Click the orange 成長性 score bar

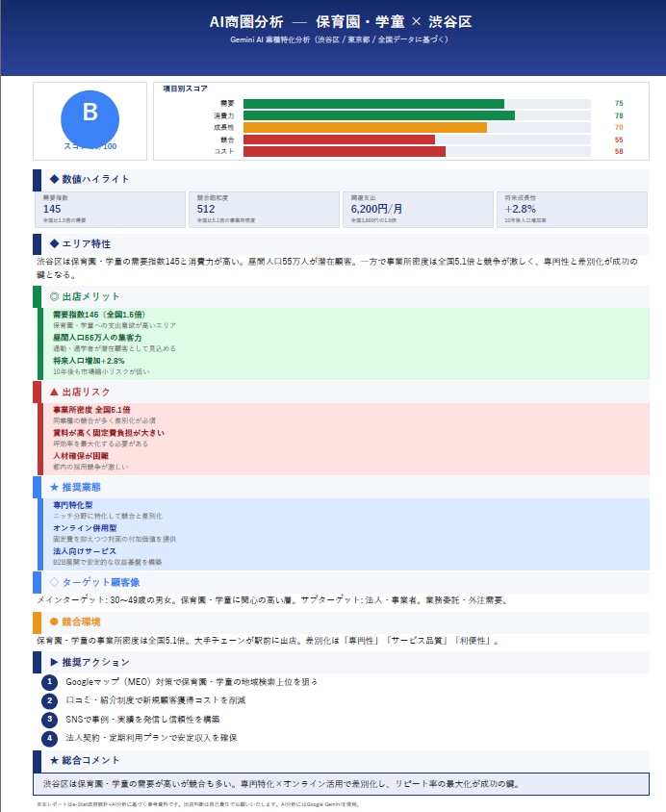[365, 127]
